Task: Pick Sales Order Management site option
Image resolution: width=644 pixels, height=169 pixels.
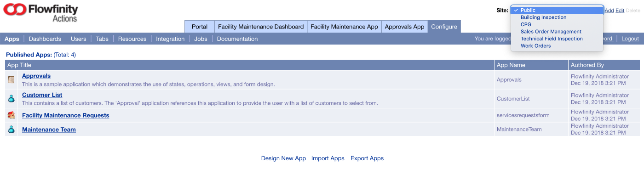Action: (557, 32)
